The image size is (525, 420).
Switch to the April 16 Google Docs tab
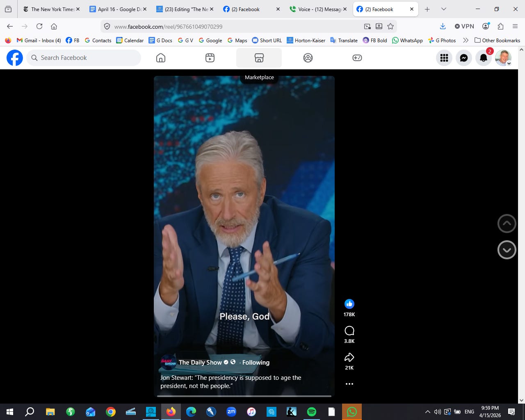coord(118,9)
